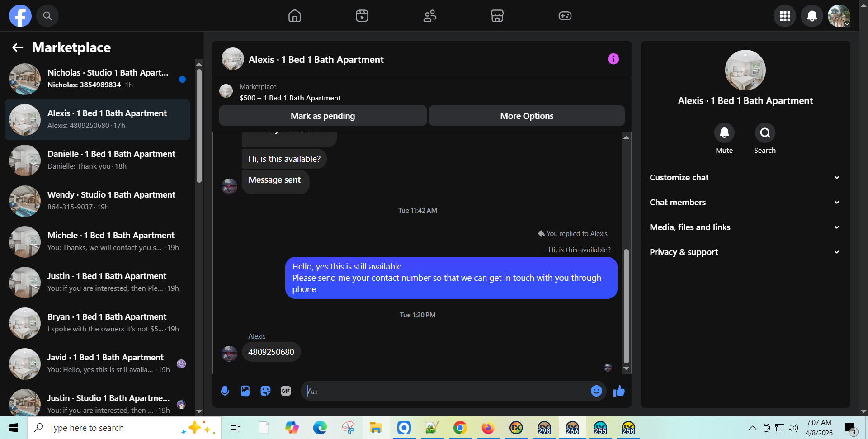Screen dimensions: 868x439
Task: Open account profile picture menu
Action: [839, 16]
